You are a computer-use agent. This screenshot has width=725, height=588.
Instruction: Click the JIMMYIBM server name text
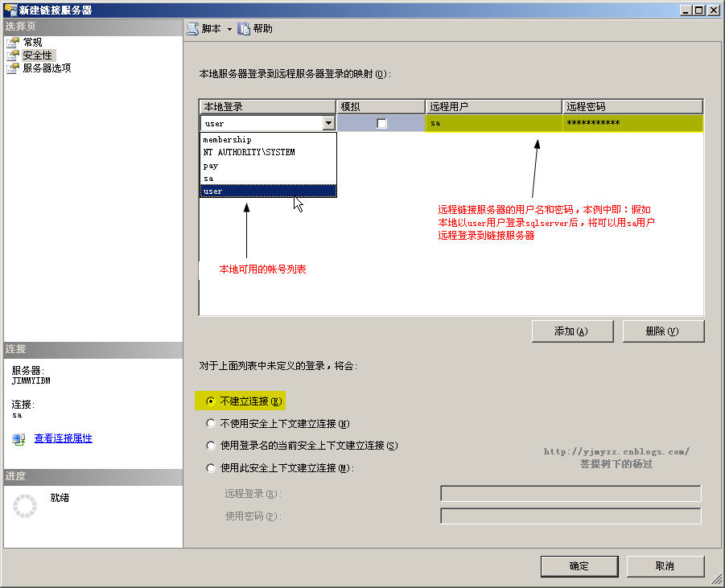(x=31, y=381)
